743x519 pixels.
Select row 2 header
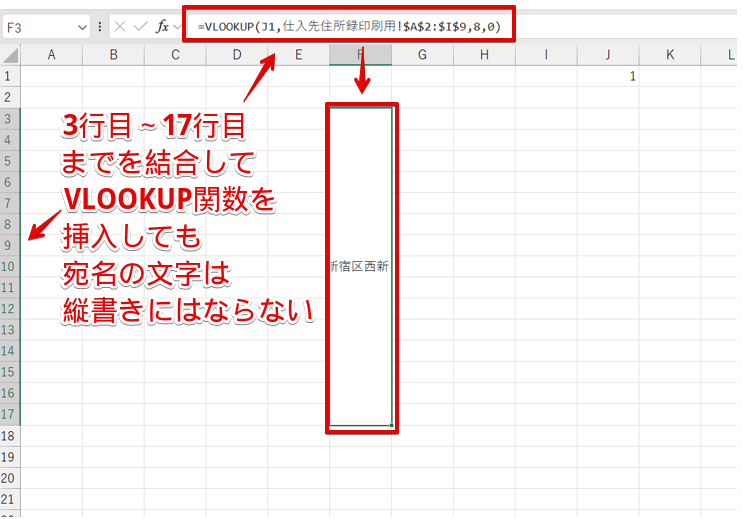[x=10, y=97]
